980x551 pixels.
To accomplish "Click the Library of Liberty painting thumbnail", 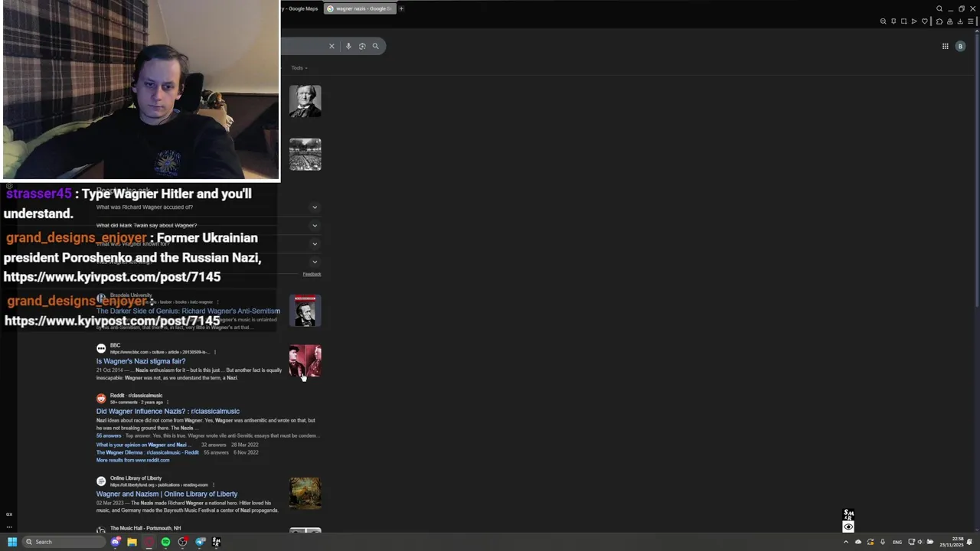I will point(305,494).
